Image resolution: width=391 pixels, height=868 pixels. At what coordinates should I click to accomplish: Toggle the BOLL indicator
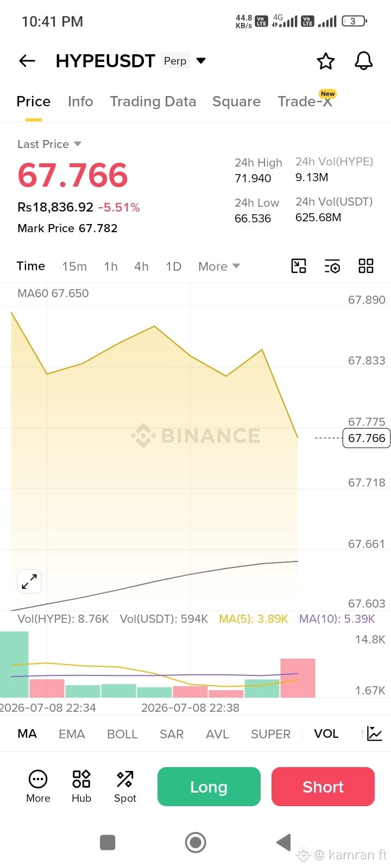122,734
